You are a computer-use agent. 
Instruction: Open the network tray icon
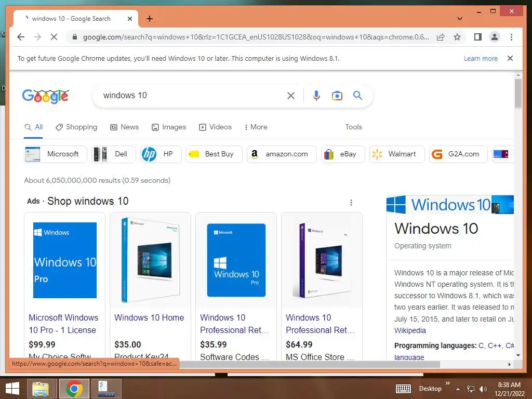tap(471, 389)
